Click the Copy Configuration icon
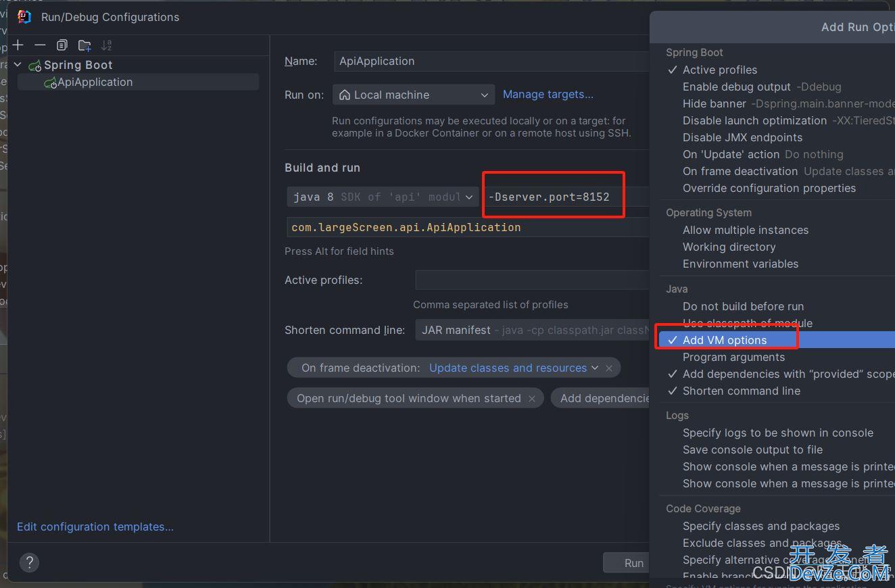This screenshot has width=895, height=588. [62, 45]
